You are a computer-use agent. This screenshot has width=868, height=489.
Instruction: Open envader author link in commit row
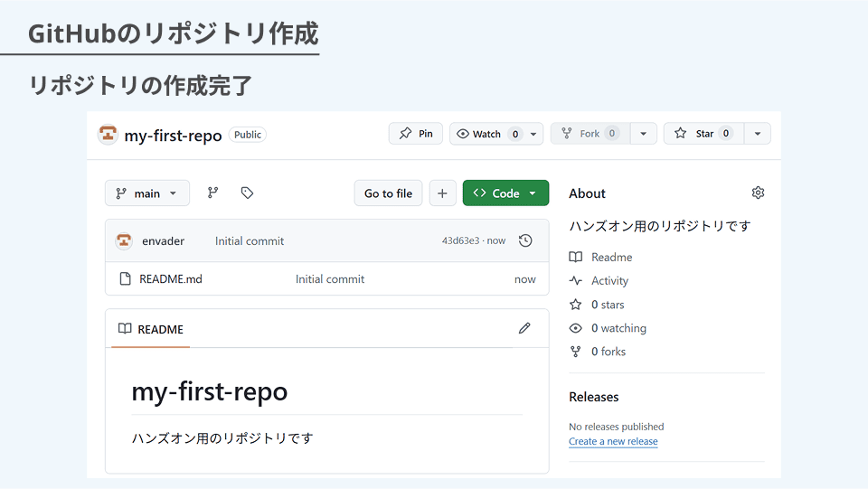pyautogui.click(x=164, y=241)
